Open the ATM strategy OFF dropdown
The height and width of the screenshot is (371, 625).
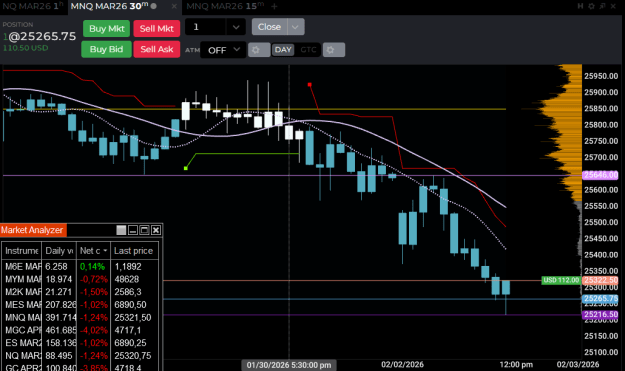click(223, 50)
